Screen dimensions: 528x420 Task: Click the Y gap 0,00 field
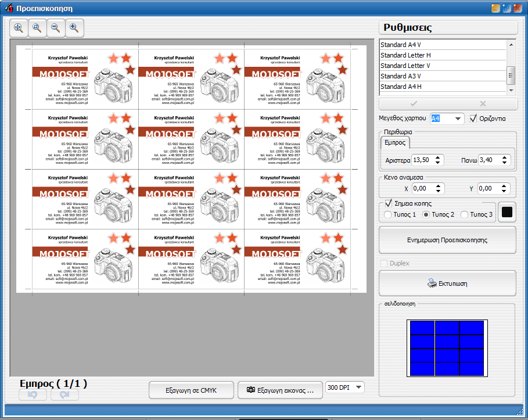coord(489,188)
